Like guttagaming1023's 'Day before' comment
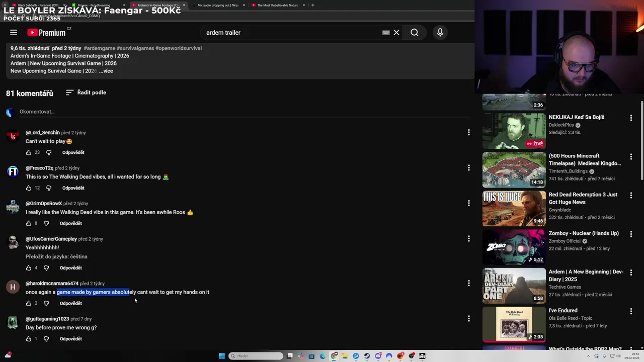644x362 pixels. 29,339
